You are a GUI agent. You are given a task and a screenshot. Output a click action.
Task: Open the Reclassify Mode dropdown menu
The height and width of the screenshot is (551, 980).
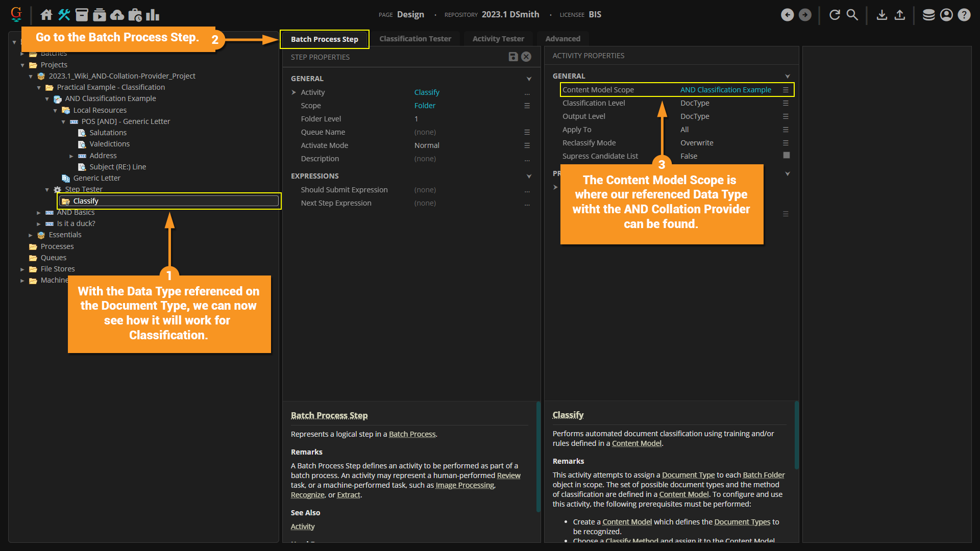(x=786, y=143)
